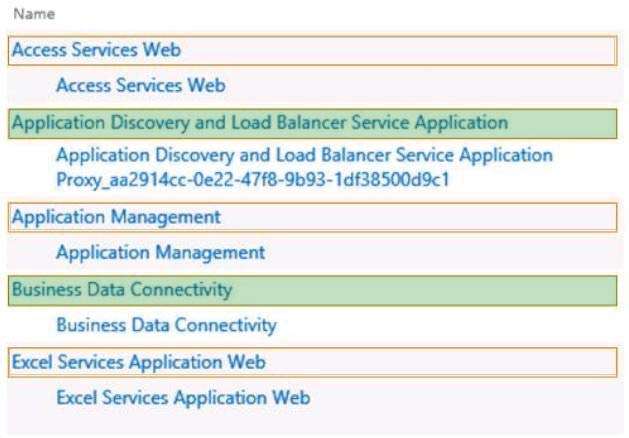
Task: Open the indented Application Management proxy link
Action: point(161,253)
